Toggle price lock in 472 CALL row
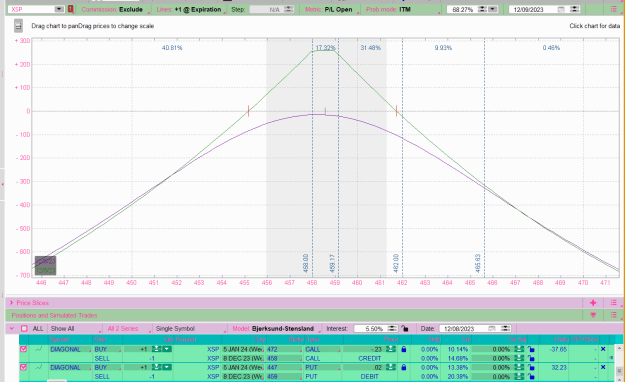The height and width of the screenshot is (382, 625). 404,349
